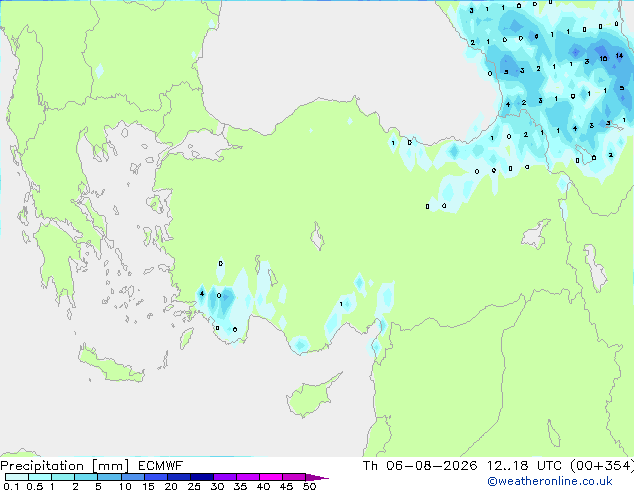Click the '20' legend scale value
Viewport: 634px width, 490px height.
pyautogui.click(x=171, y=486)
